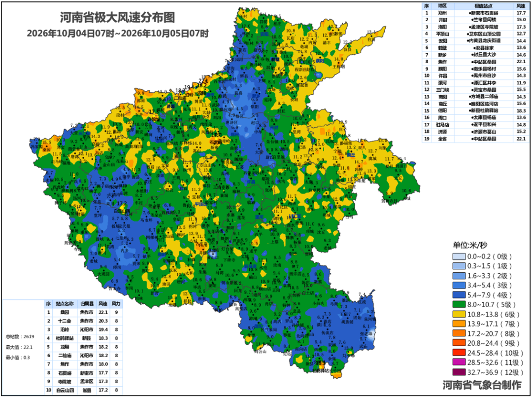Click 地区 header in regional table

pyautogui.click(x=442, y=6)
